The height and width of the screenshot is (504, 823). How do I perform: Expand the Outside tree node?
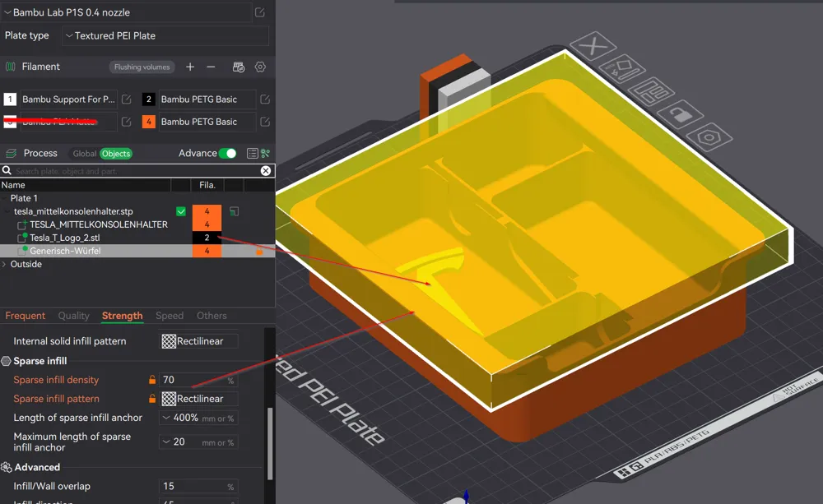(4, 264)
